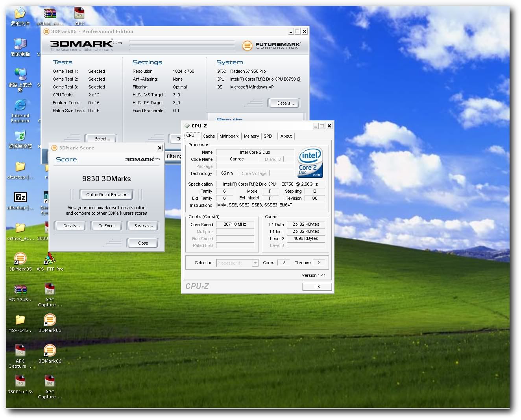Click OK button in CPU-Z
This screenshot has height=420, width=521.
tap(317, 287)
